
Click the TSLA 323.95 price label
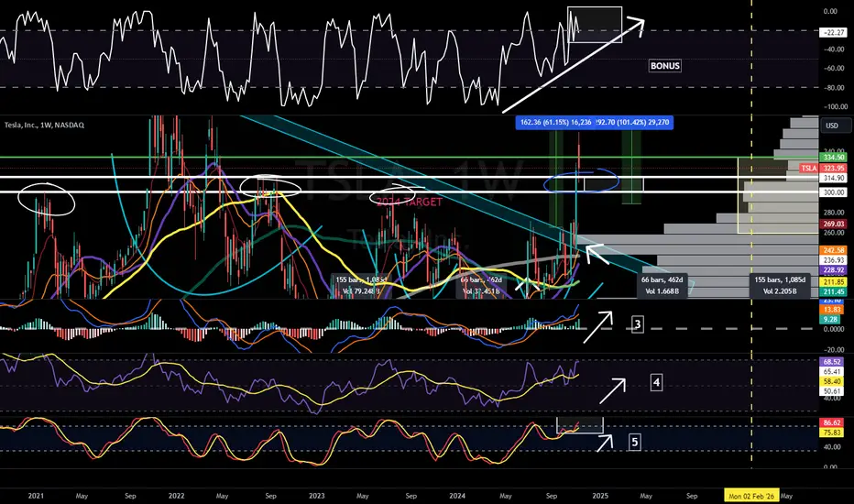[x=825, y=169]
